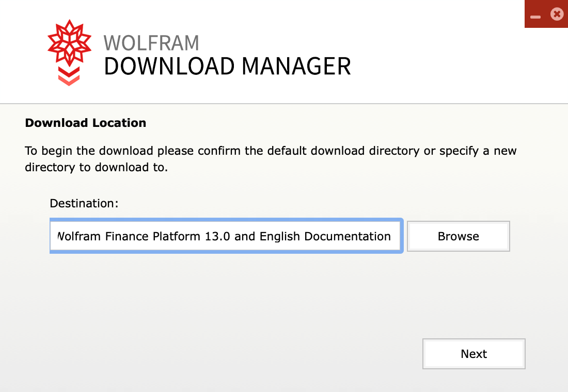The image size is (568, 392).
Task: Click the downward arrows in the Wolfram logo
Action: pyautogui.click(x=69, y=77)
